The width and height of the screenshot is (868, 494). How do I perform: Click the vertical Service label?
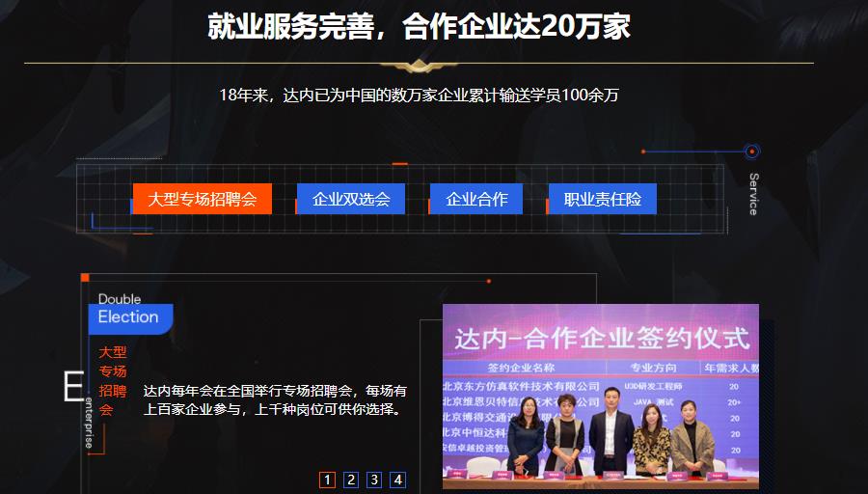click(x=753, y=194)
